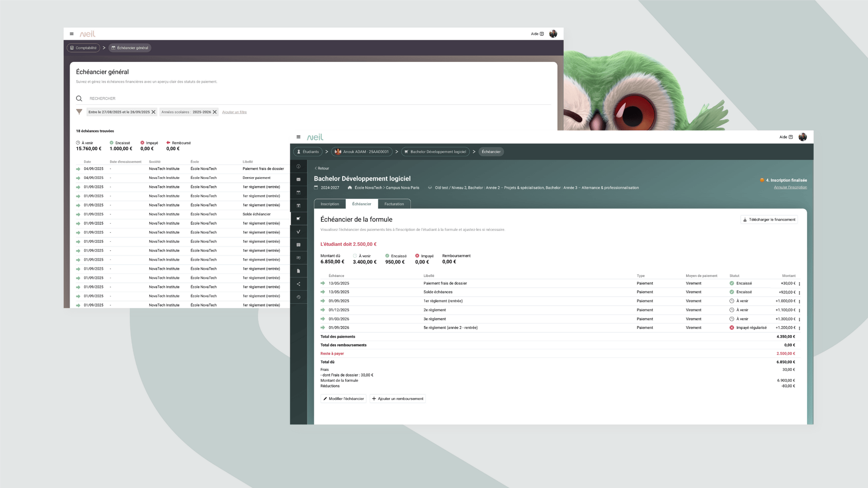Open three-dot menu for the 2e règlement row
868x488 pixels.
pyautogui.click(x=799, y=310)
